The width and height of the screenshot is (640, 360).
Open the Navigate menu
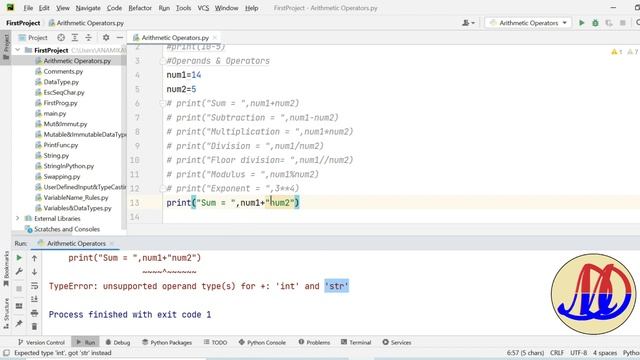[88, 8]
